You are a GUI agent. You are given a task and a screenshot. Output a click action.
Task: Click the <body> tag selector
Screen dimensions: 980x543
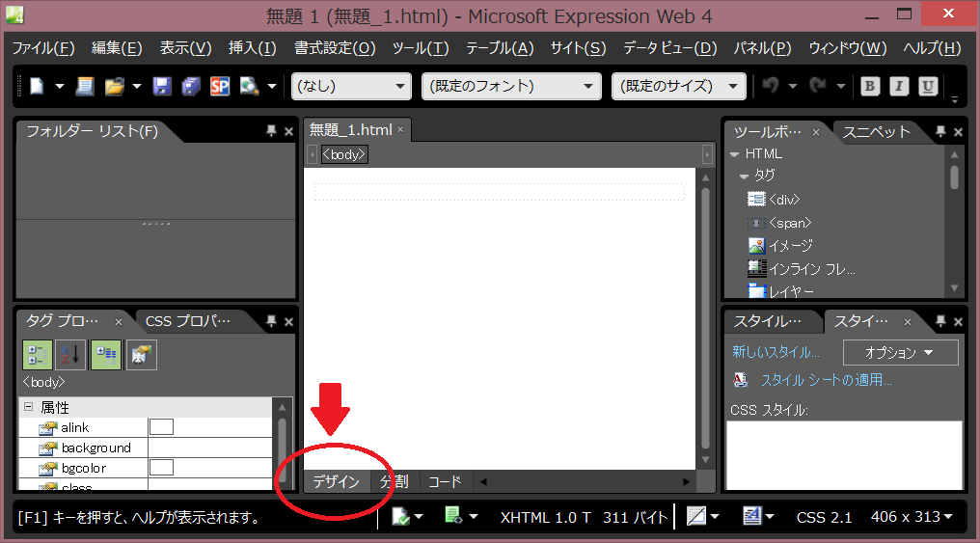(x=344, y=154)
